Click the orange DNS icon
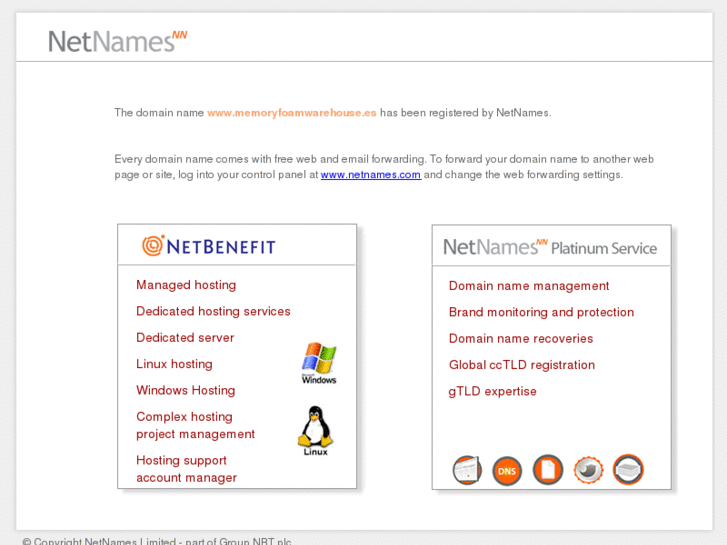The width and height of the screenshot is (727, 545). pyautogui.click(x=507, y=471)
